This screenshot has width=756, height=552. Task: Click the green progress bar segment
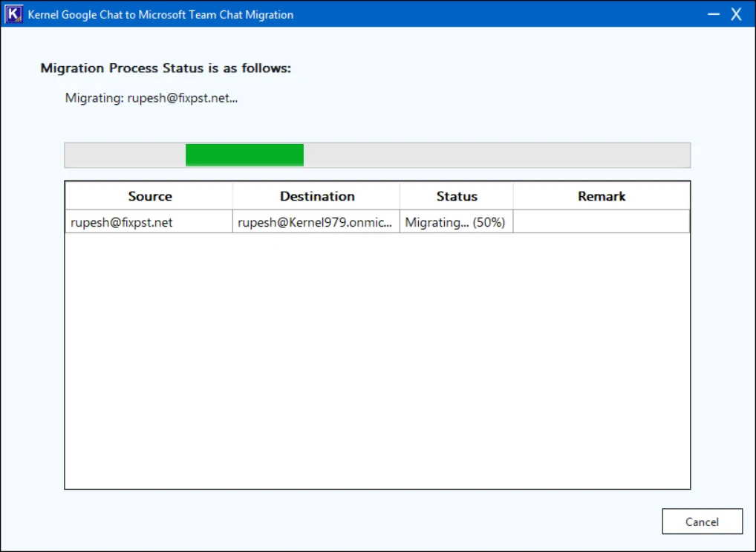[244, 155]
